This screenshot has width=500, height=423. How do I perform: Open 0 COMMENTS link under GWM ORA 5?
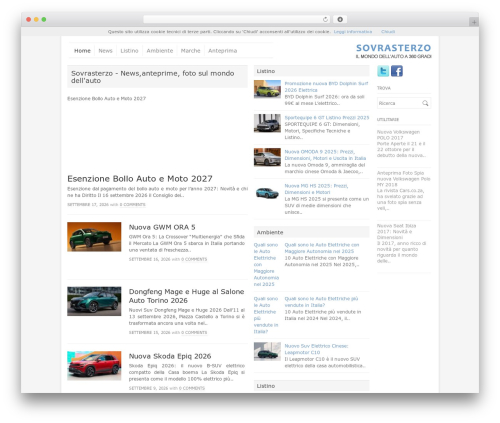(194, 259)
